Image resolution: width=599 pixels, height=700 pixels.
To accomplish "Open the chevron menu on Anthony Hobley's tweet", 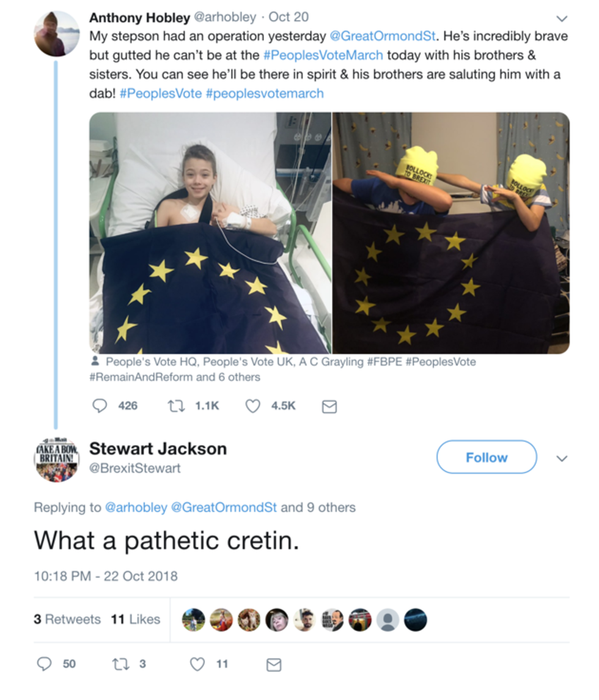I will pos(562,18).
